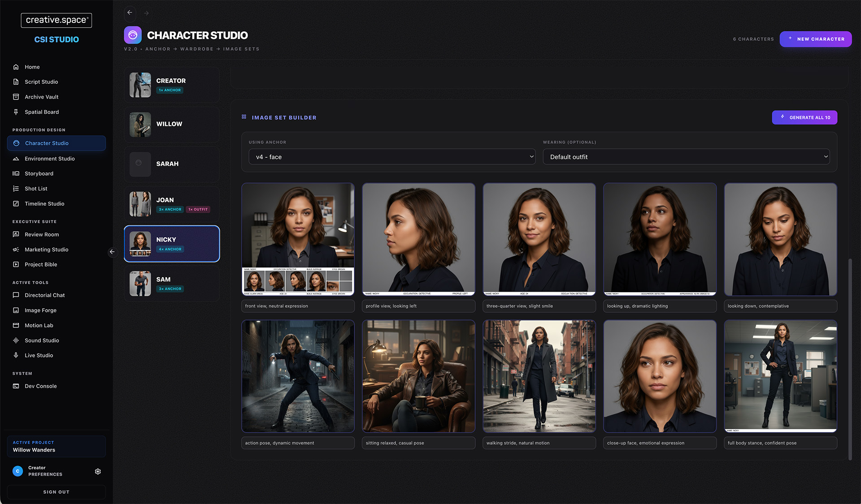Collapse sidebar with arrow button
The width and height of the screenshot is (861, 504).
tap(112, 252)
